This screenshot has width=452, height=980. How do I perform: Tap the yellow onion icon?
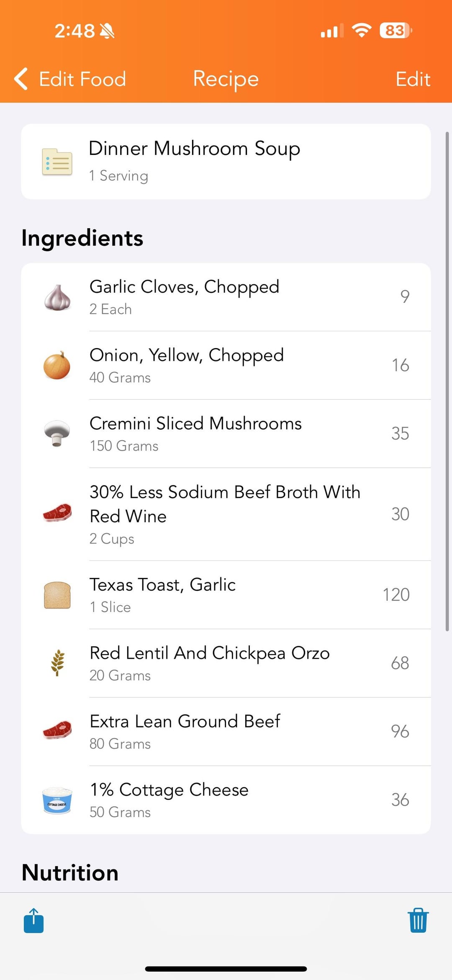57,366
